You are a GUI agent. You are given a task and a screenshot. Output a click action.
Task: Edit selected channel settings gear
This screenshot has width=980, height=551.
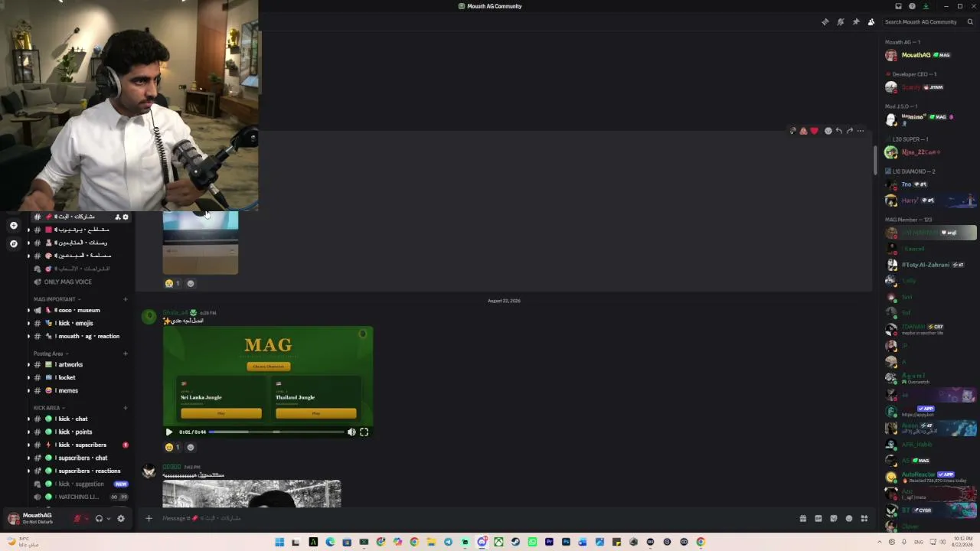126,217
